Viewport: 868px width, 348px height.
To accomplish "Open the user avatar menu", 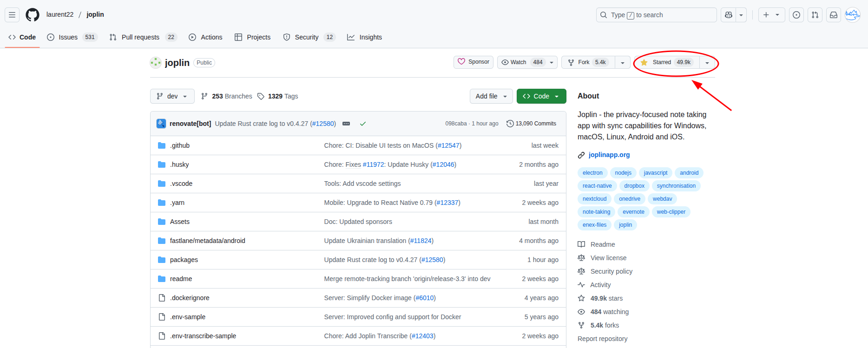I will tap(852, 15).
